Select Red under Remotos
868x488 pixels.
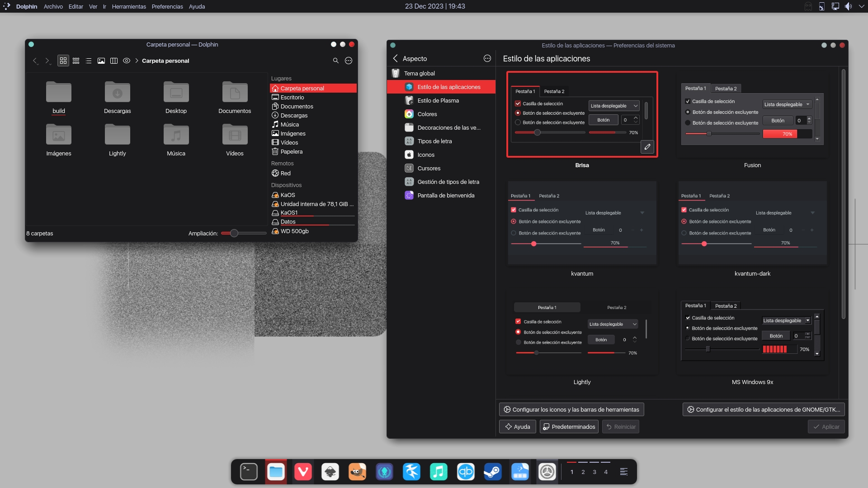pyautogui.click(x=313, y=174)
